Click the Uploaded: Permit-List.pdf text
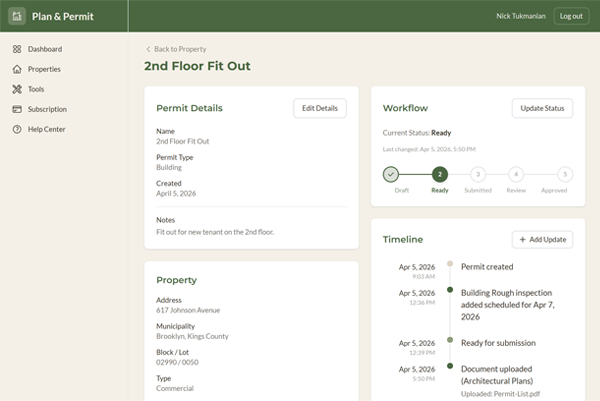The image size is (600, 401). point(500,394)
